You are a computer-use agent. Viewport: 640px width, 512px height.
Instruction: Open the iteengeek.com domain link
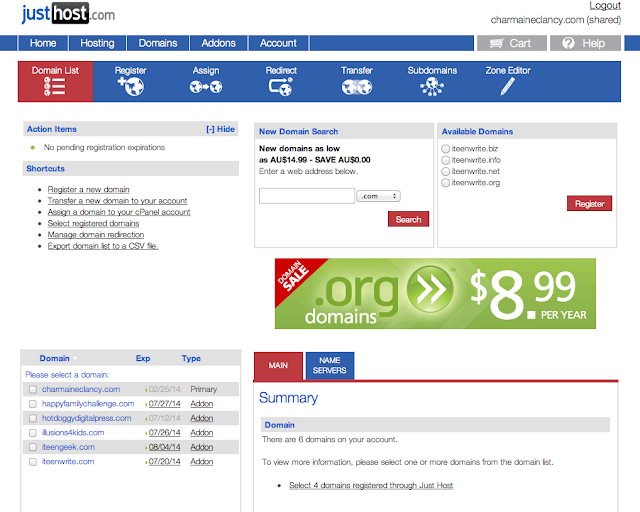68,447
